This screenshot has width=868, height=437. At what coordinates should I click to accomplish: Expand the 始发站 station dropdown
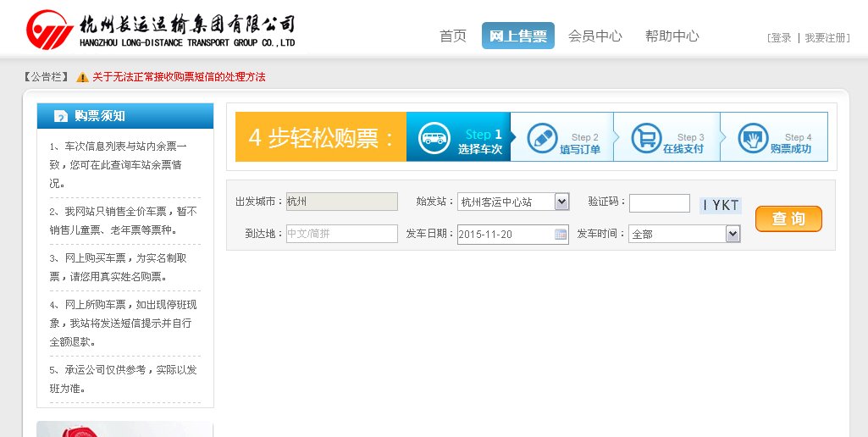[x=561, y=202]
